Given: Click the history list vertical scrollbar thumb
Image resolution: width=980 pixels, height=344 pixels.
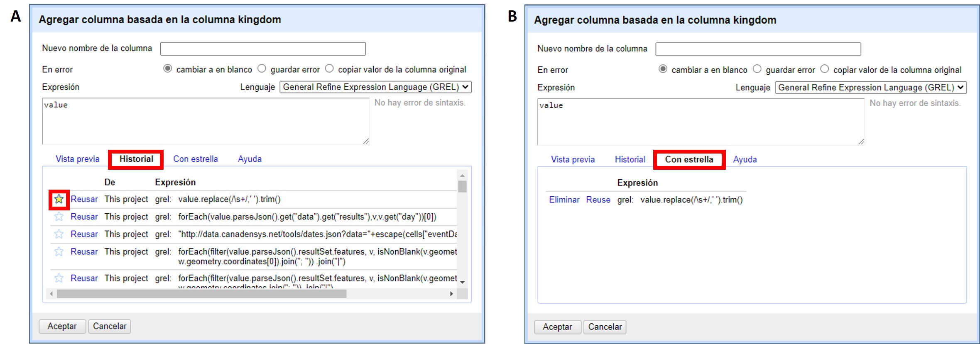Looking at the screenshot, I should tap(462, 186).
